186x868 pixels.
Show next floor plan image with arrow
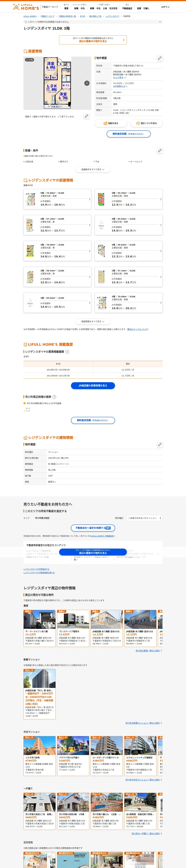tap(87, 83)
